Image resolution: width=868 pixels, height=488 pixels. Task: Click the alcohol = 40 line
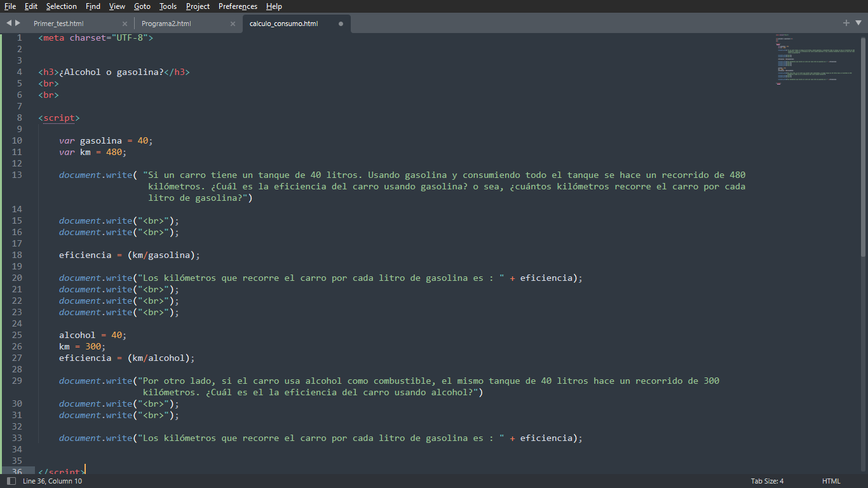(93, 335)
